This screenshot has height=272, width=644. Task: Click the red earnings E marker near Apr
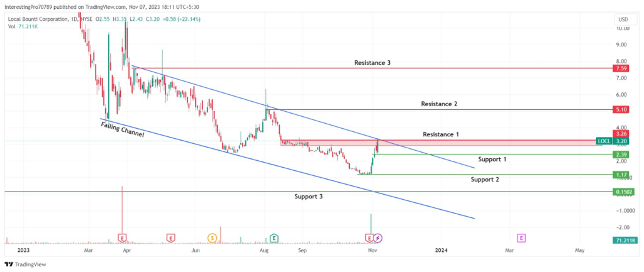122,237
